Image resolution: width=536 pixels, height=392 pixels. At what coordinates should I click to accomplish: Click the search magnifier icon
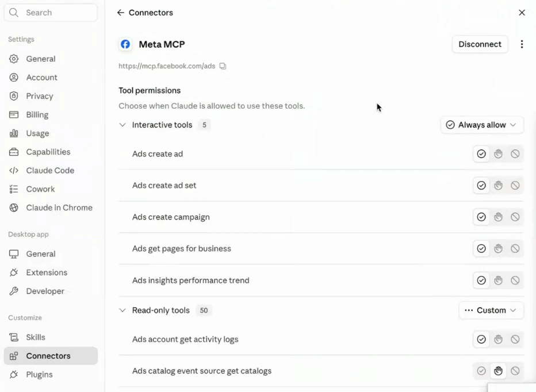click(x=14, y=13)
